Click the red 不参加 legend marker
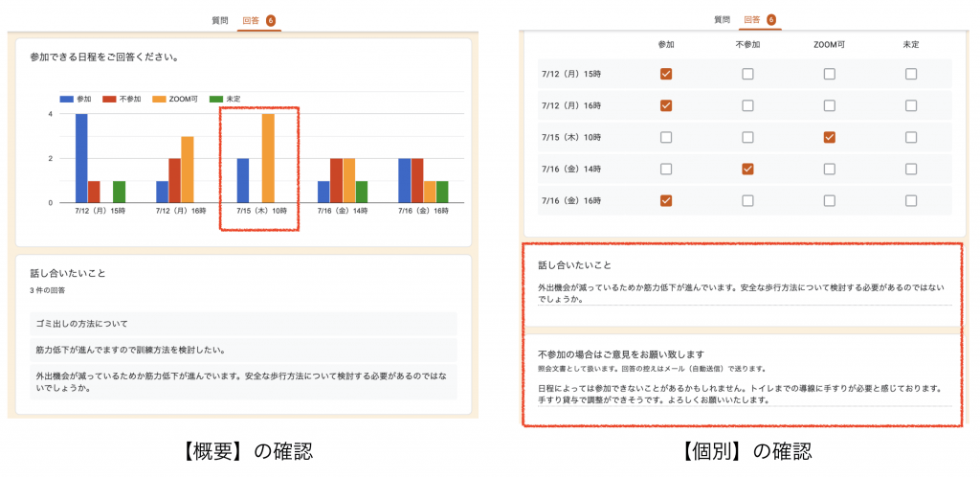980x478 pixels. click(x=109, y=99)
